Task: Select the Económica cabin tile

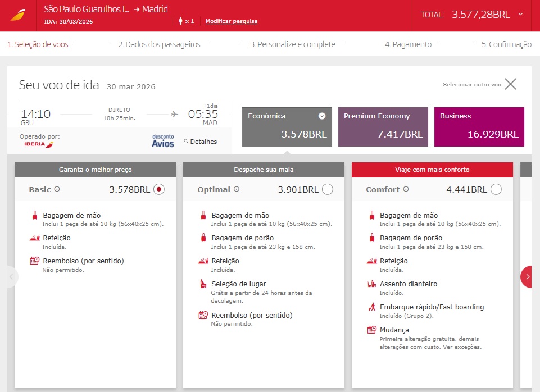Action: [287, 127]
